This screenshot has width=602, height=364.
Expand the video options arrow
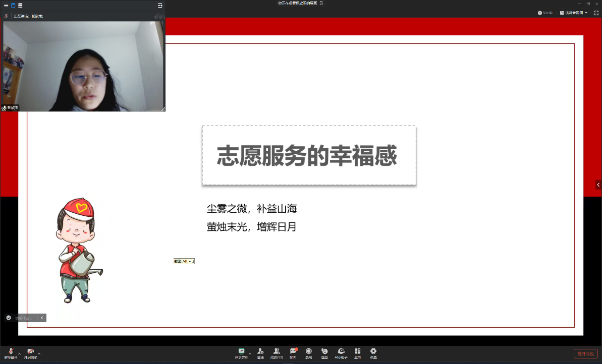[39, 353]
